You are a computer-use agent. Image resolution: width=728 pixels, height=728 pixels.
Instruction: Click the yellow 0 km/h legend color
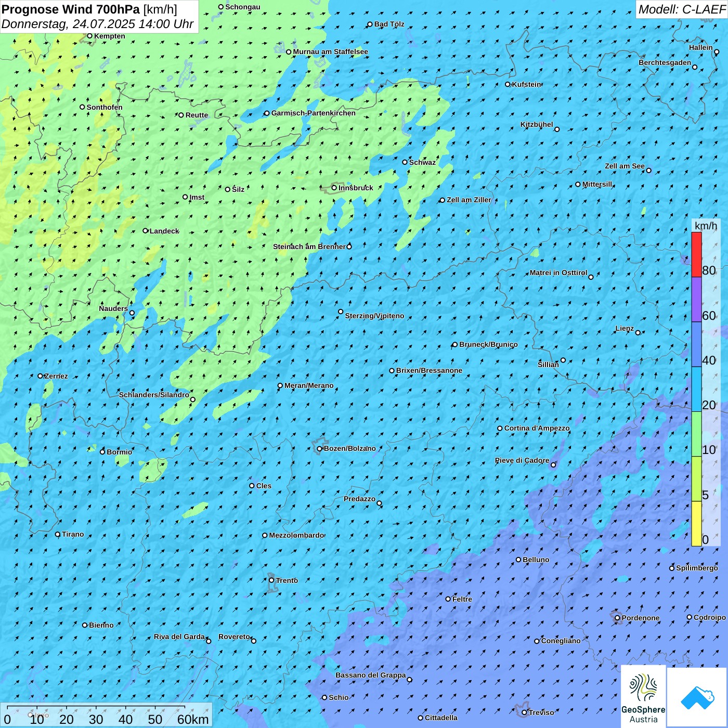(696, 524)
